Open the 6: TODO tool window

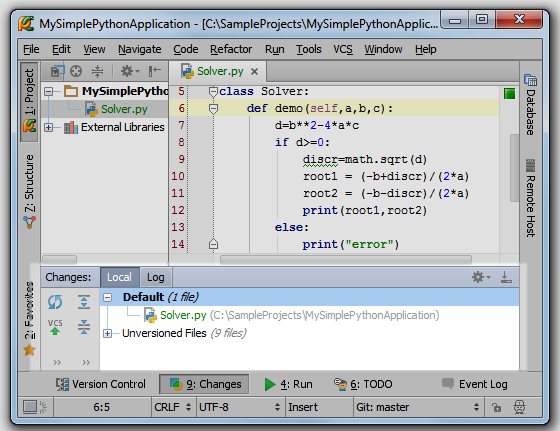pos(363,384)
